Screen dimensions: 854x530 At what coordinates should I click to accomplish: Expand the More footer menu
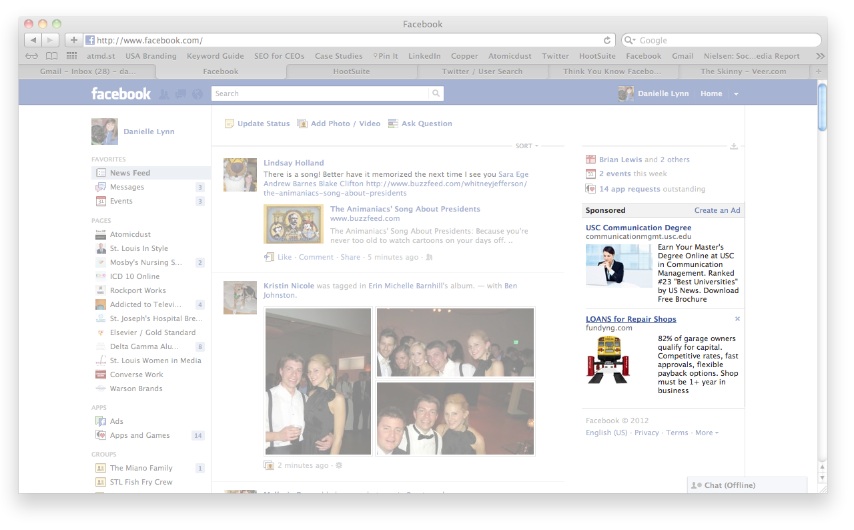706,432
